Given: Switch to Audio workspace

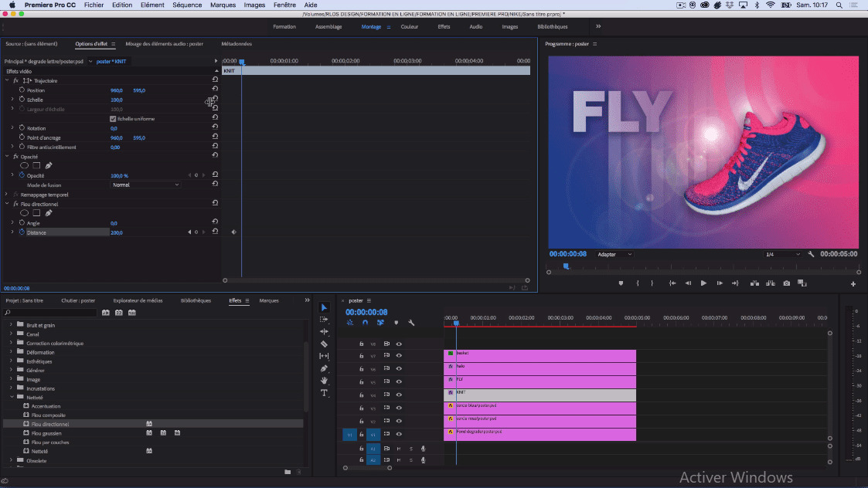Looking at the screenshot, I should pos(476,26).
